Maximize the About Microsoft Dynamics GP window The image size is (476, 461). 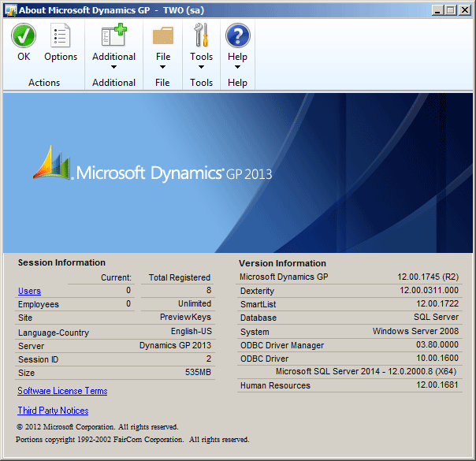tap(451, 10)
